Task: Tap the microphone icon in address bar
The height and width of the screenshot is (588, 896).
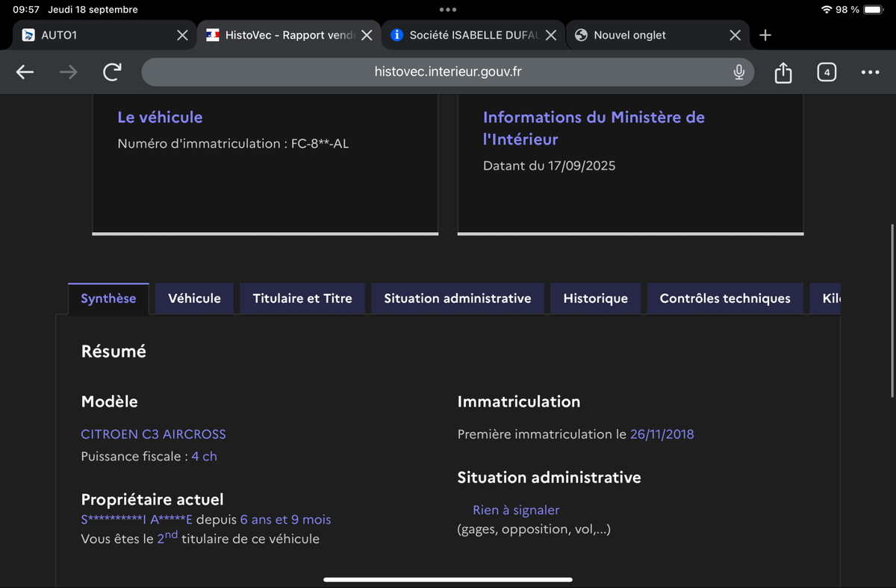Action: coord(738,72)
